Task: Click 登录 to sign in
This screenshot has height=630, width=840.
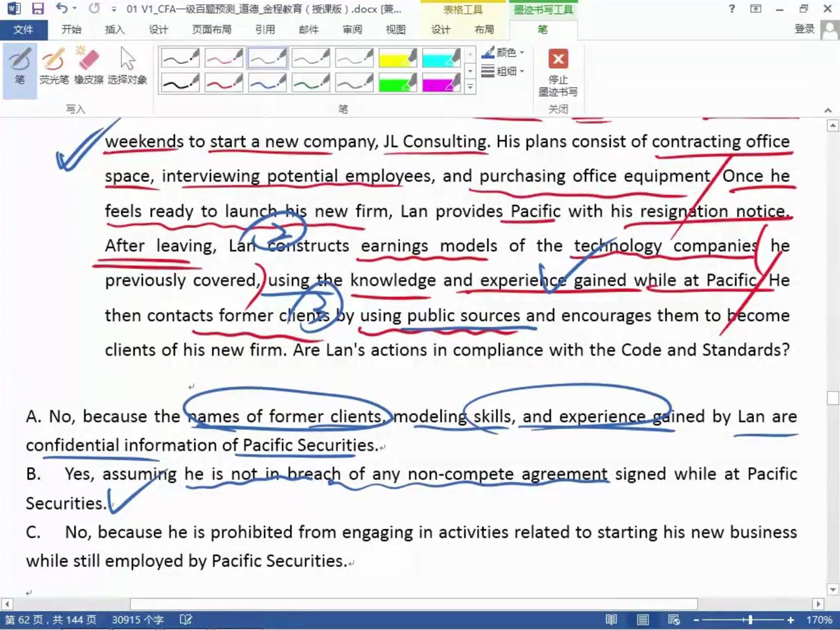Action: pos(804,29)
